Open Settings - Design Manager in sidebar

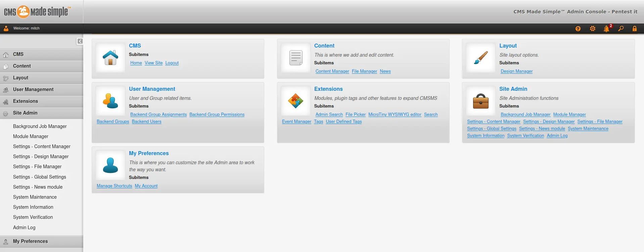[41, 156]
